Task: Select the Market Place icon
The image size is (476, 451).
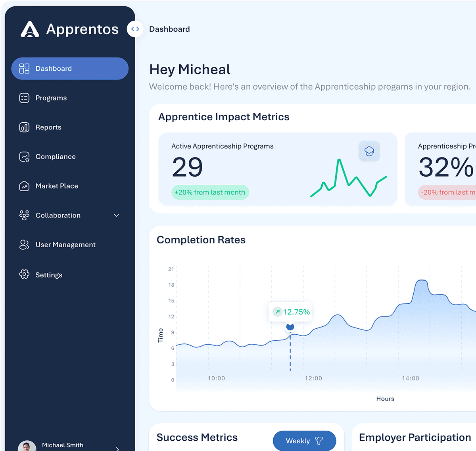Action: click(x=24, y=186)
